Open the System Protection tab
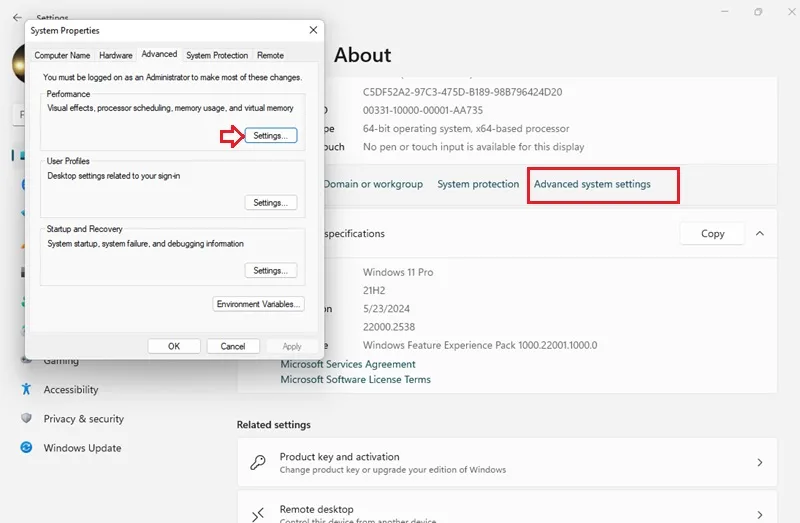Image resolution: width=800 pixels, height=523 pixels. coord(217,55)
